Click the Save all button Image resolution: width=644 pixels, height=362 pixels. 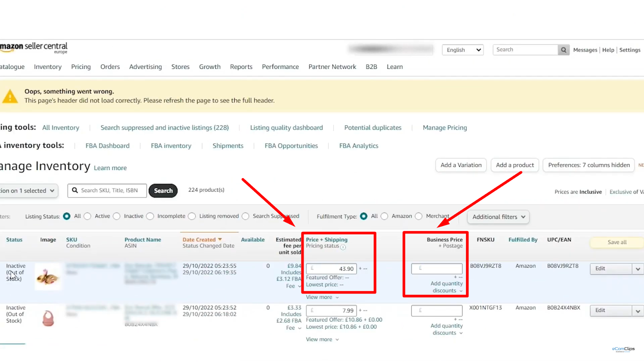(617, 243)
